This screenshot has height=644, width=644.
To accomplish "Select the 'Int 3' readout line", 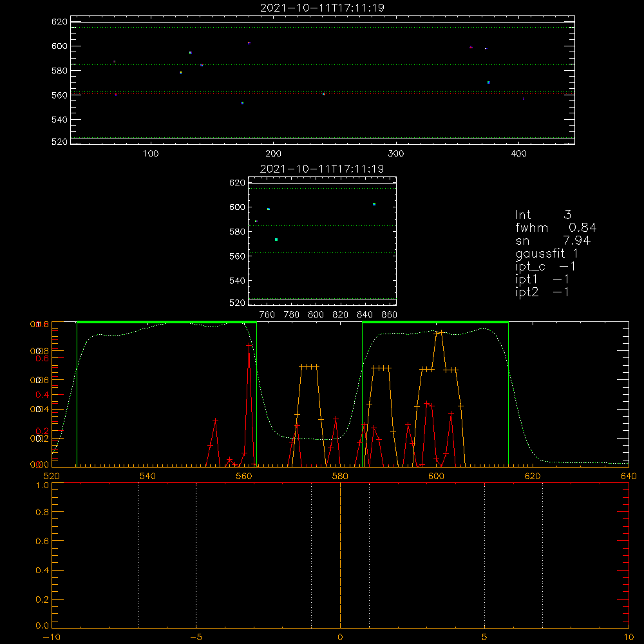I will (x=543, y=214).
